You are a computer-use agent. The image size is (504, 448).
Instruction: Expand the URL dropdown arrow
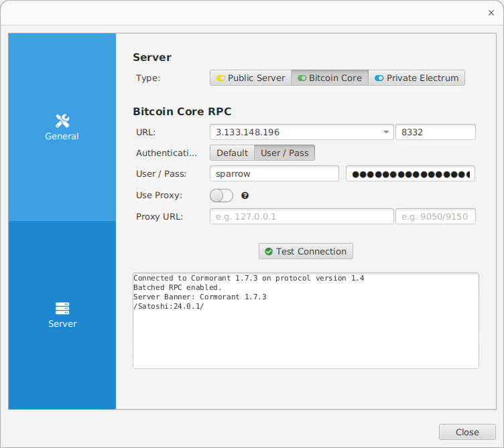[386, 132]
